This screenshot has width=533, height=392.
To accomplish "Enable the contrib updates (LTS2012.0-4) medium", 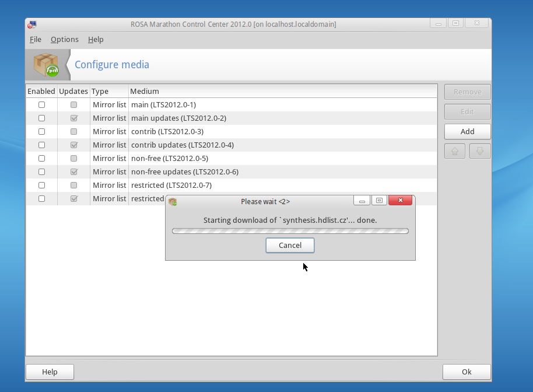I will coord(41,145).
